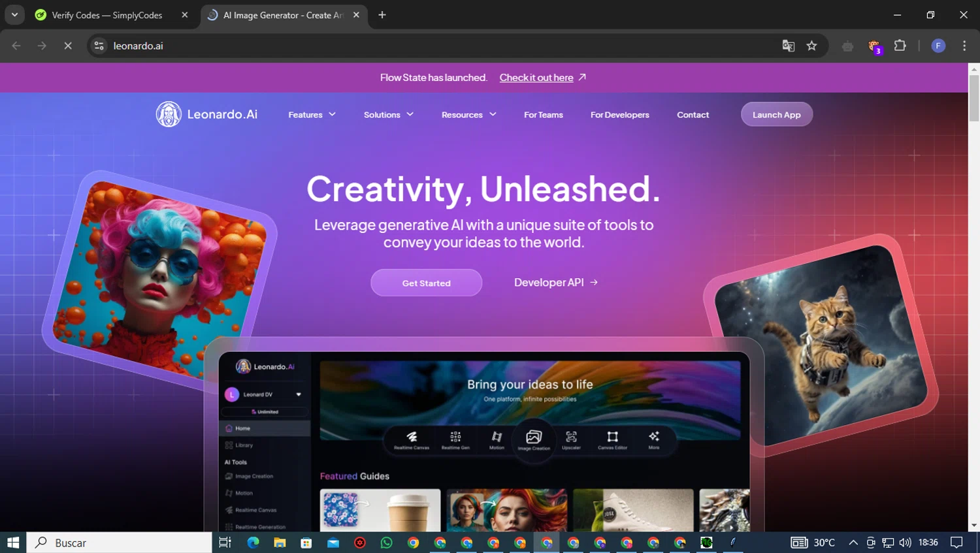This screenshot has height=553, width=980.
Task: Open the coffee cup featured guide thumbnail
Action: (x=380, y=510)
